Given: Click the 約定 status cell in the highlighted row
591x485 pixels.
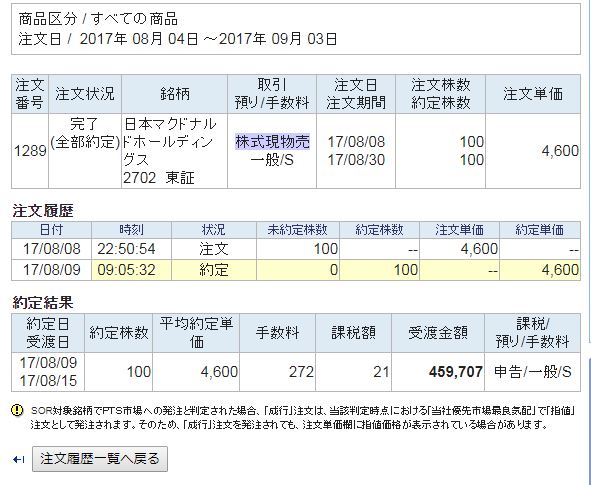Looking at the screenshot, I should [214, 270].
